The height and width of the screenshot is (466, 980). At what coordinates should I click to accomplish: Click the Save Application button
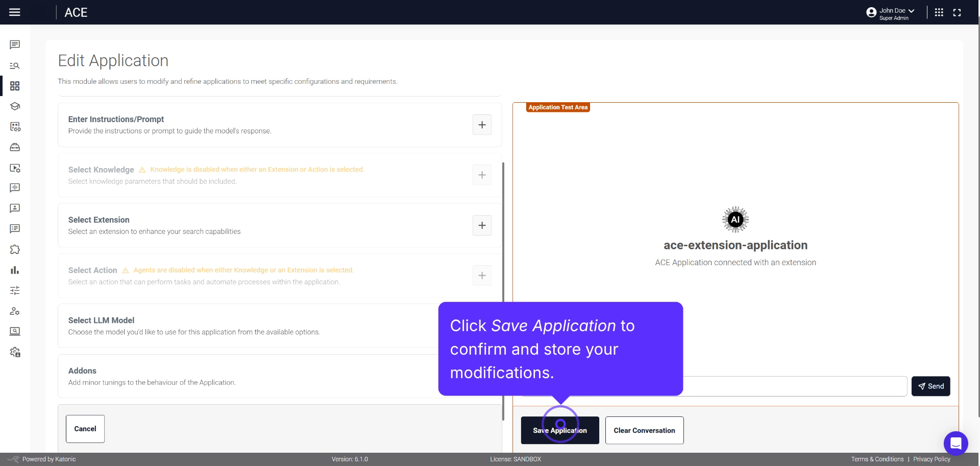[560, 430]
